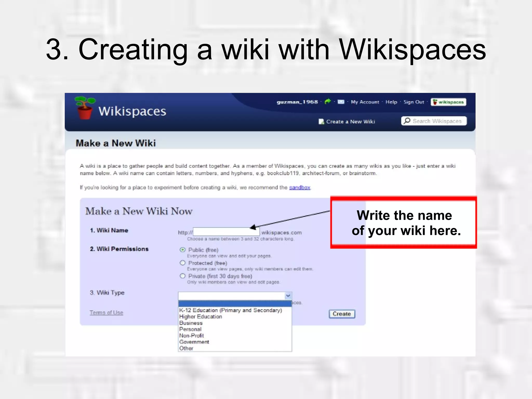Image resolution: width=532 pixels, height=399 pixels.
Task: Select the Protected (free) radio button
Action: click(183, 263)
